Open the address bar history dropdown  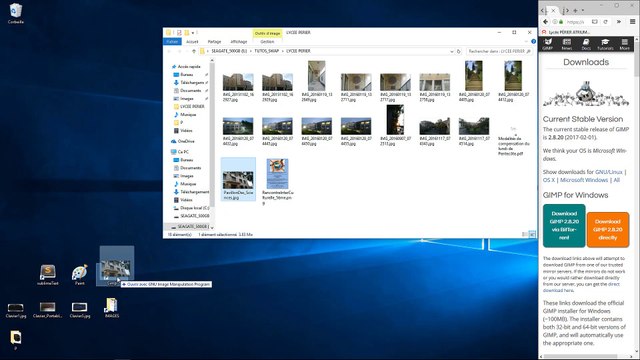[x=451, y=51]
